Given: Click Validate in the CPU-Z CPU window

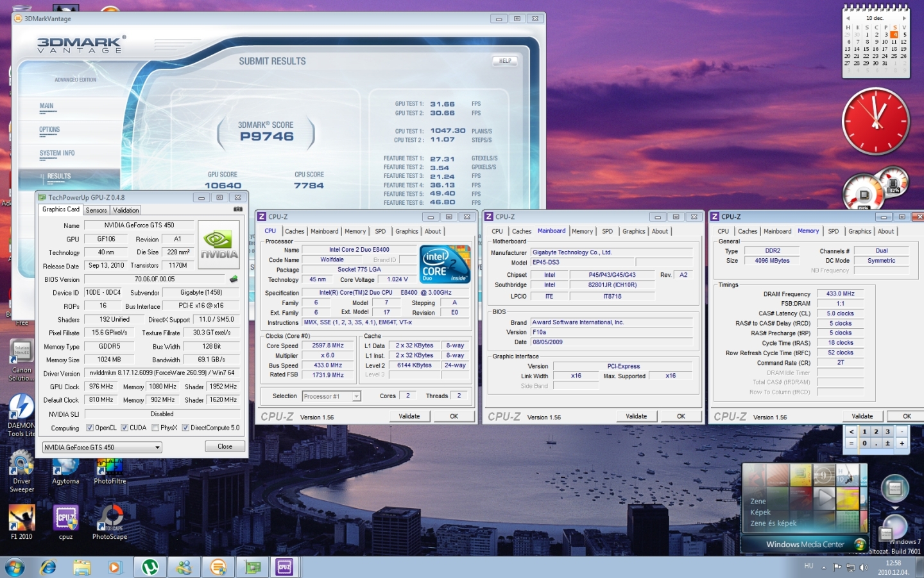Looking at the screenshot, I should (x=409, y=416).
